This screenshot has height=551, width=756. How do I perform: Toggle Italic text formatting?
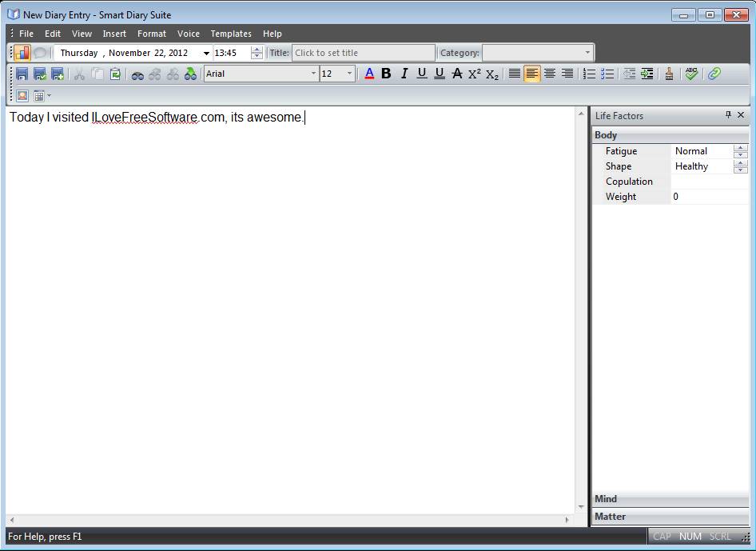[x=404, y=74]
